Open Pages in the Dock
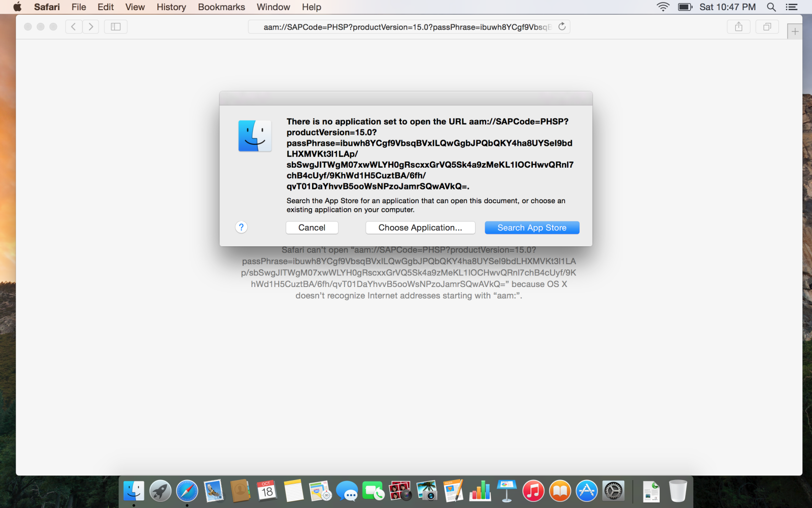Viewport: 812px width, 508px height. click(453, 491)
